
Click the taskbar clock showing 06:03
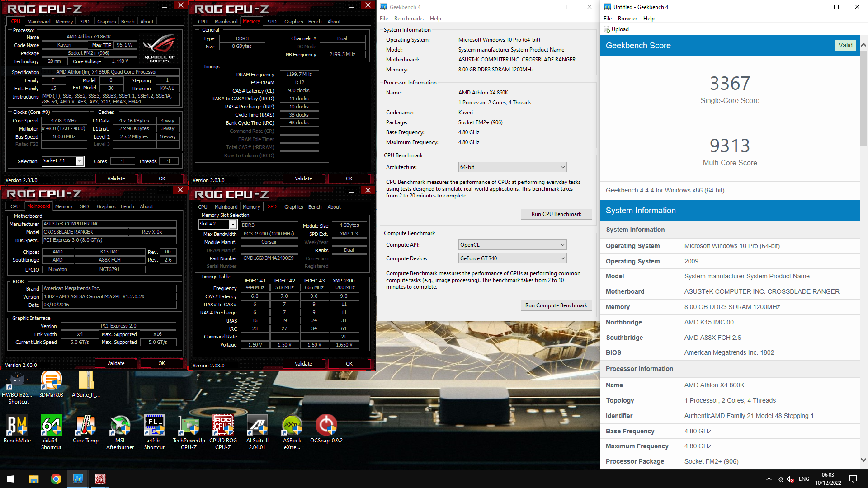pyautogui.click(x=828, y=479)
